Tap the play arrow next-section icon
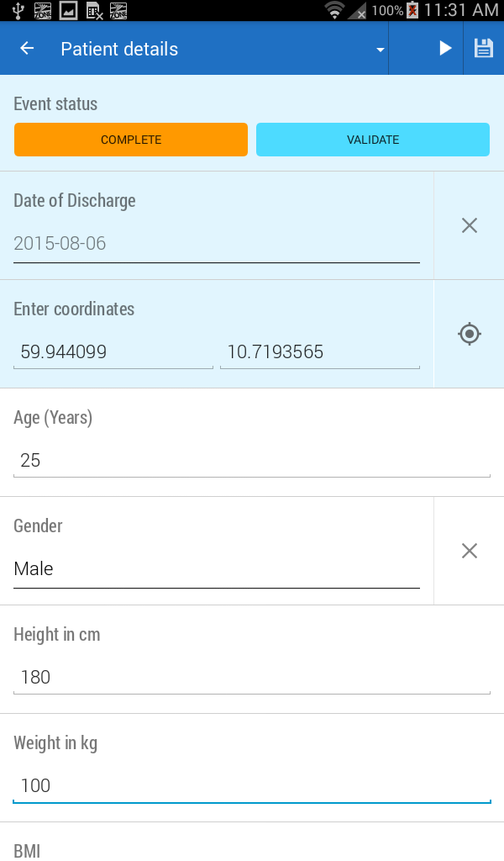Viewport: 504px width, 861px height. pyautogui.click(x=445, y=49)
